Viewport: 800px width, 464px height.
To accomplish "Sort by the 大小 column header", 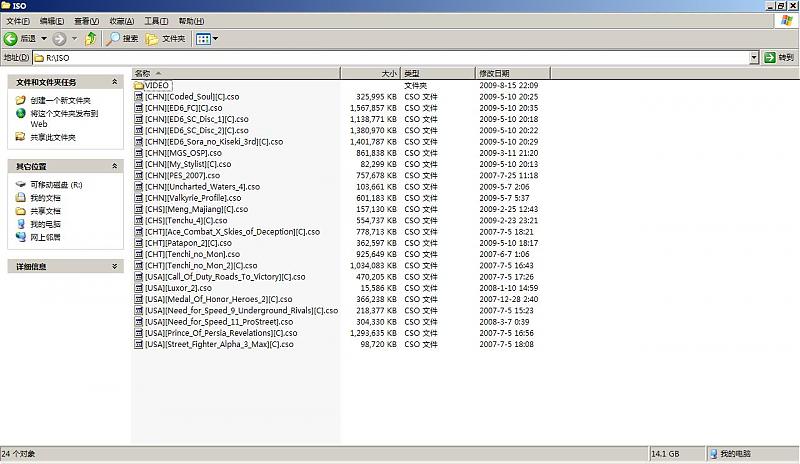I will click(370, 73).
